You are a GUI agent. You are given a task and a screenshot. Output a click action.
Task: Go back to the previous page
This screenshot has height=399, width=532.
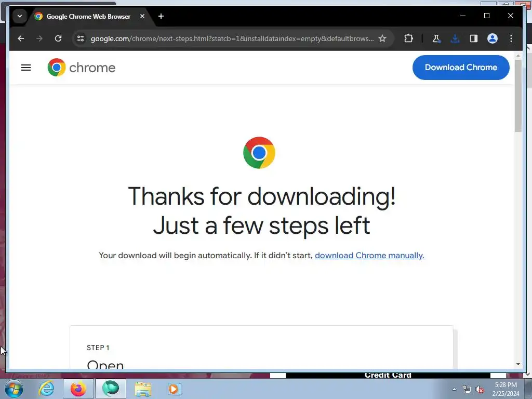tap(21, 38)
